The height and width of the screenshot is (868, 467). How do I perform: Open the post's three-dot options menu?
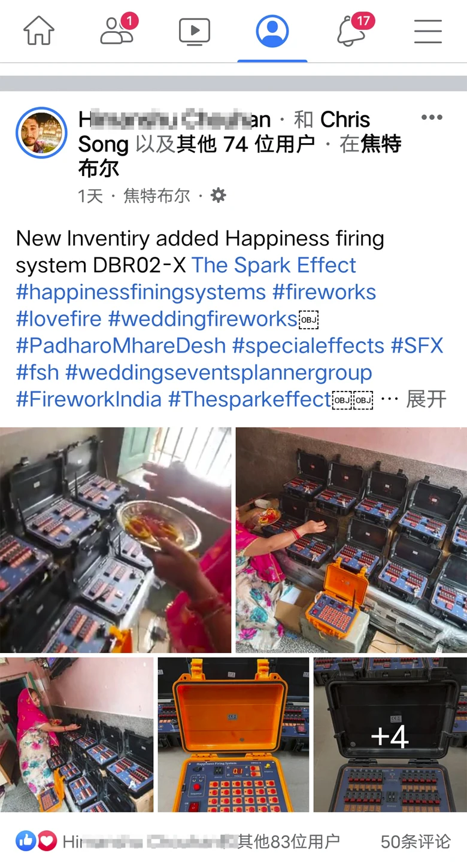432,117
